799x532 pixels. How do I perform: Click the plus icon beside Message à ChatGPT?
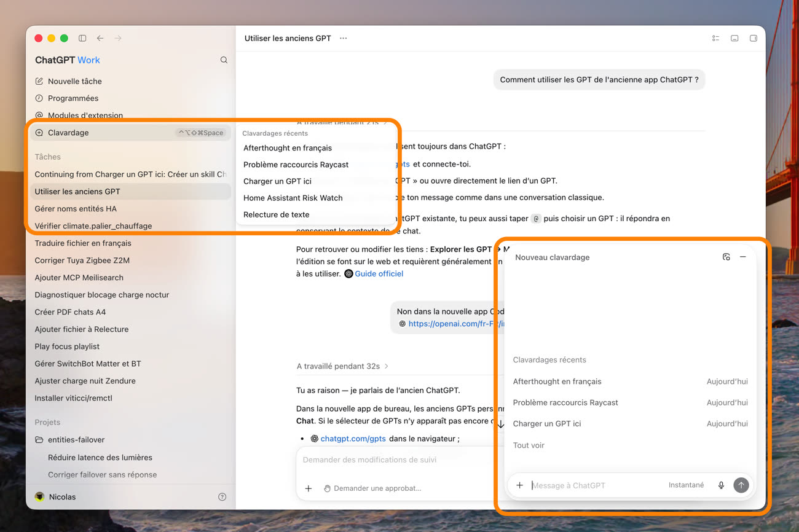pyautogui.click(x=519, y=485)
